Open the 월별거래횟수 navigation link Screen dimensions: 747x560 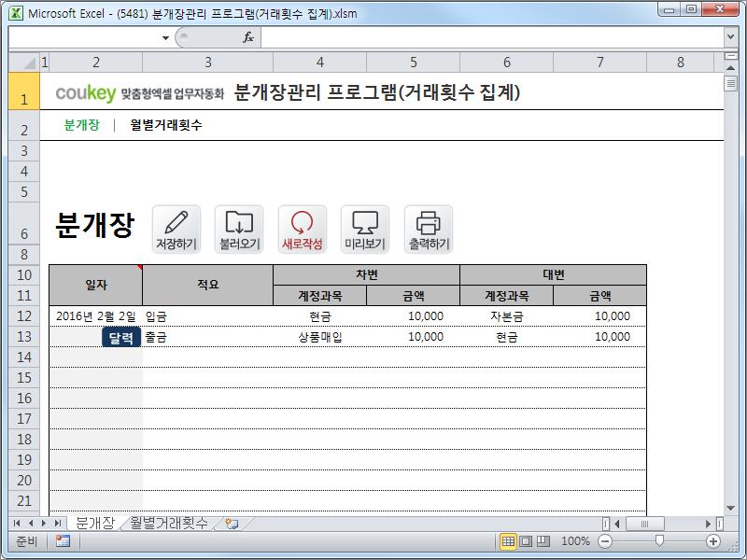[166, 125]
